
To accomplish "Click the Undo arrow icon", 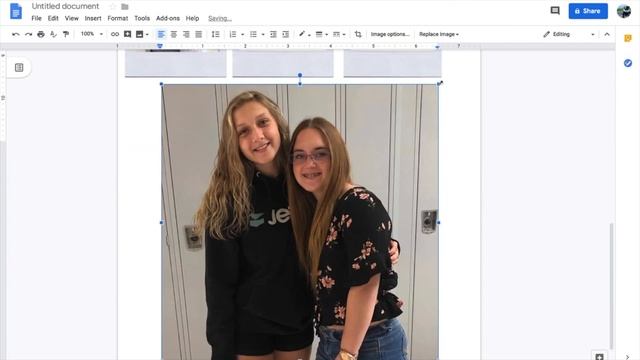I will coord(16,34).
